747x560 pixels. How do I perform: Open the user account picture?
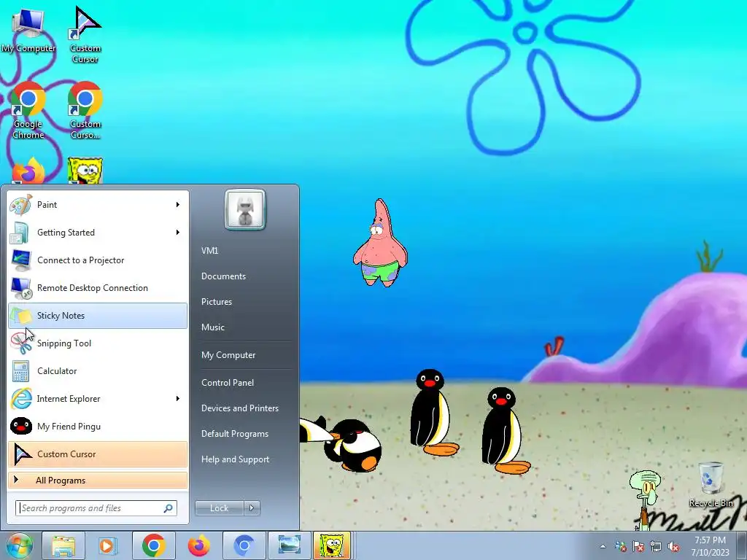point(245,209)
